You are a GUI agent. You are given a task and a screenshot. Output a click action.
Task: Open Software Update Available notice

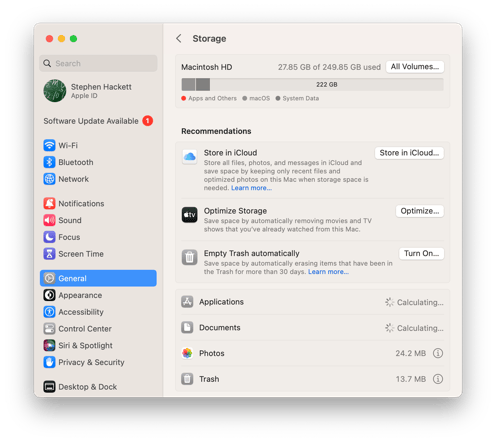click(x=98, y=121)
